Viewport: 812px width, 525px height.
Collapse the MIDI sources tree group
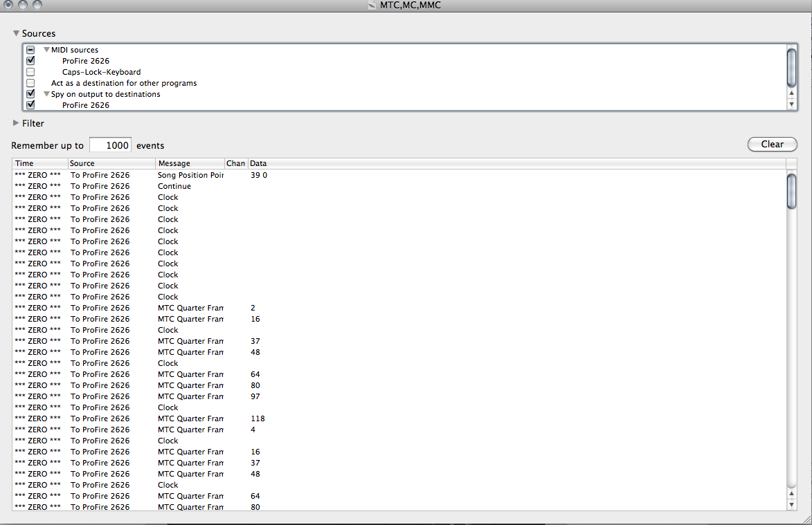click(x=46, y=50)
